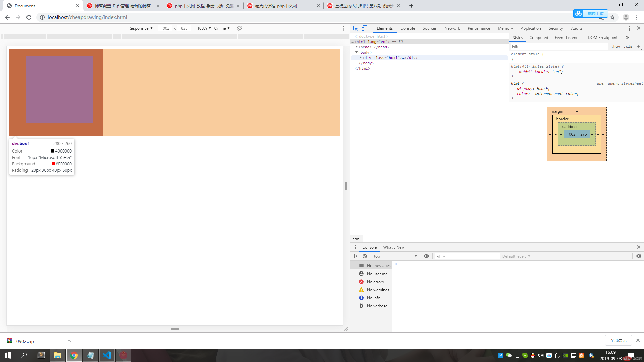Click the clear console icon
Image resolution: width=644 pixels, height=362 pixels.
(365, 256)
